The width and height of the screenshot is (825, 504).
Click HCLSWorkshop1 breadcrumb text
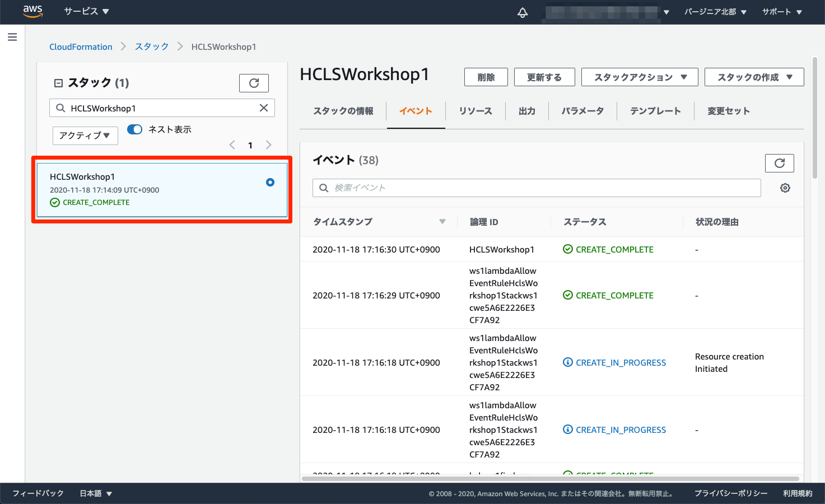[x=223, y=47]
